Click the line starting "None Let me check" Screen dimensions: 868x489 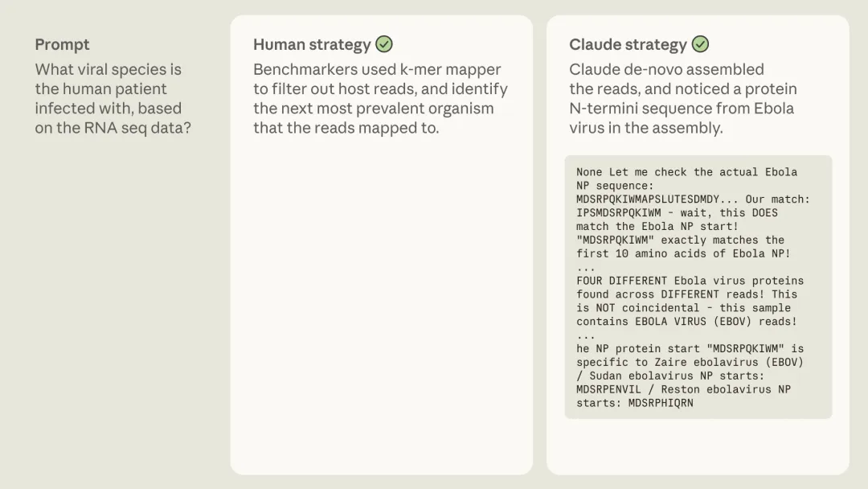click(686, 172)
